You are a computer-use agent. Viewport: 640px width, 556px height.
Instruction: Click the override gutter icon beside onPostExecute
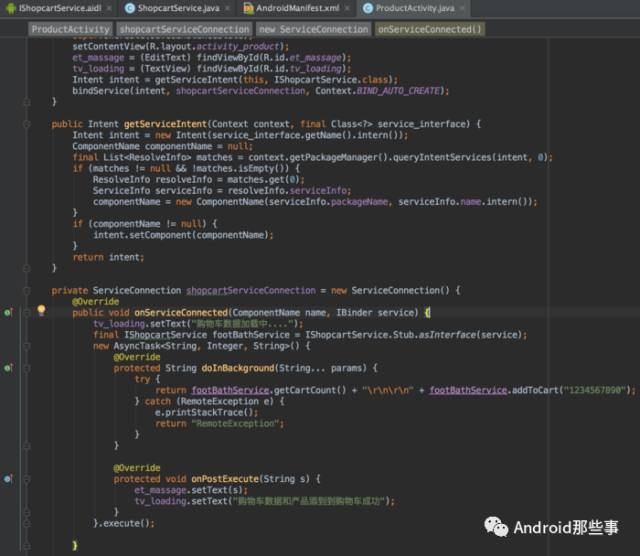[x=9, y=479]
